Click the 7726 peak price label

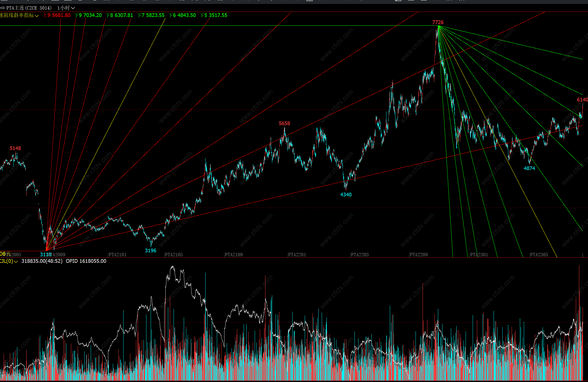tap(438, 22)
